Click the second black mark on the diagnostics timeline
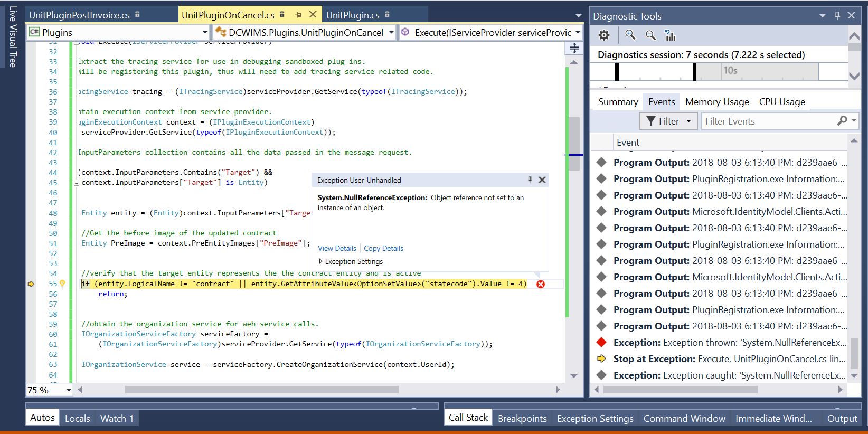Screen dimensions: 868x434 pyautogui.click(x=694, y=72)
